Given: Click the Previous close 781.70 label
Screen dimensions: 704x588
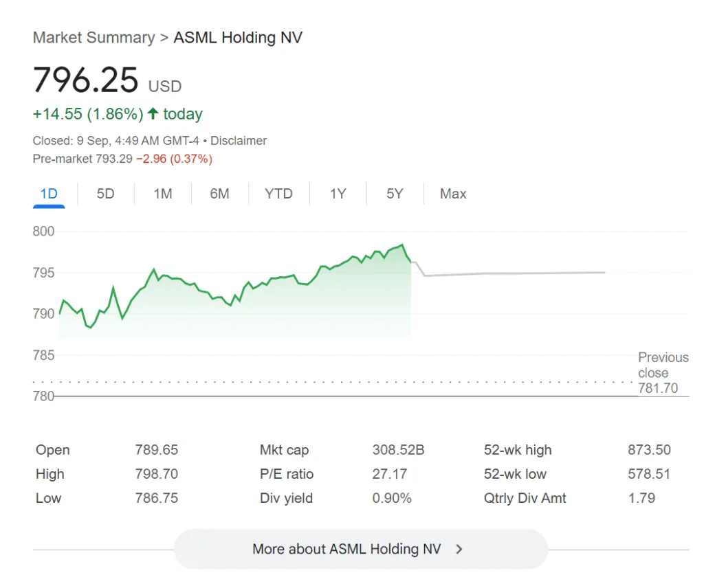Looking at the screenshot, I should pyautogui.click(x=663, y=373).
